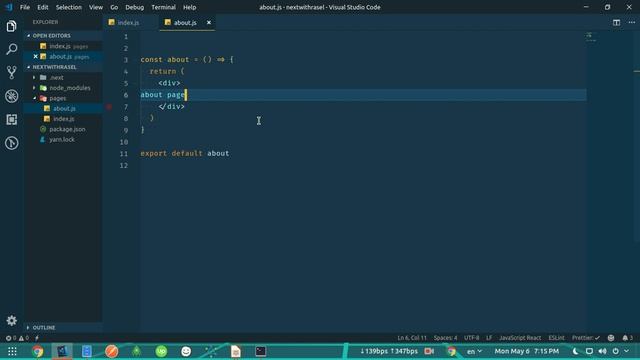Open the Terminal menu

click(x=163, y=7)
